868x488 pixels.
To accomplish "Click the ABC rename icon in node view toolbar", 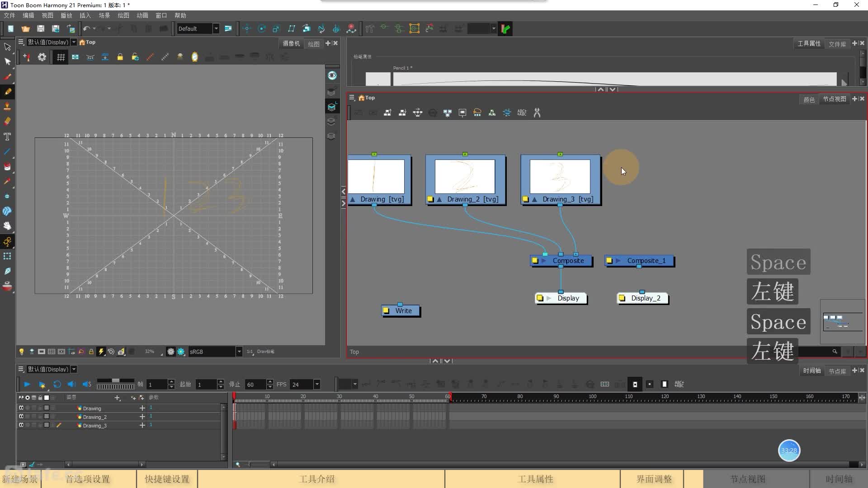I will 522,113.
